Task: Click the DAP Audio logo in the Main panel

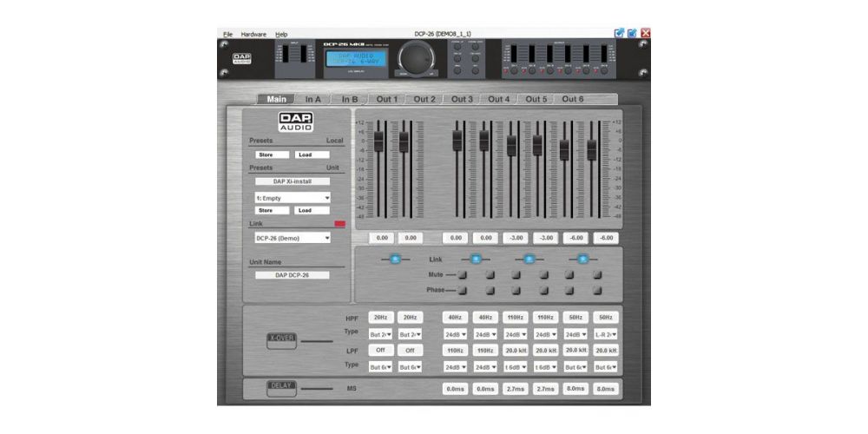Action: [296, 122]
